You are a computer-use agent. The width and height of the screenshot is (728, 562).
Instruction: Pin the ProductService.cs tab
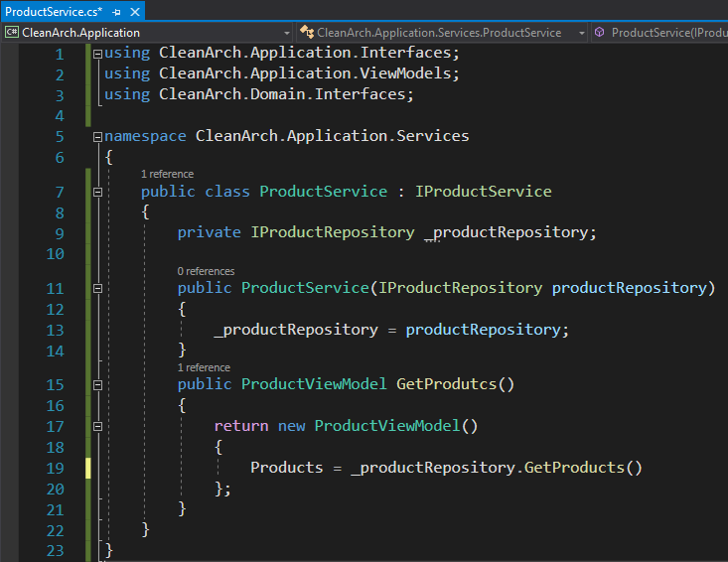116,13
